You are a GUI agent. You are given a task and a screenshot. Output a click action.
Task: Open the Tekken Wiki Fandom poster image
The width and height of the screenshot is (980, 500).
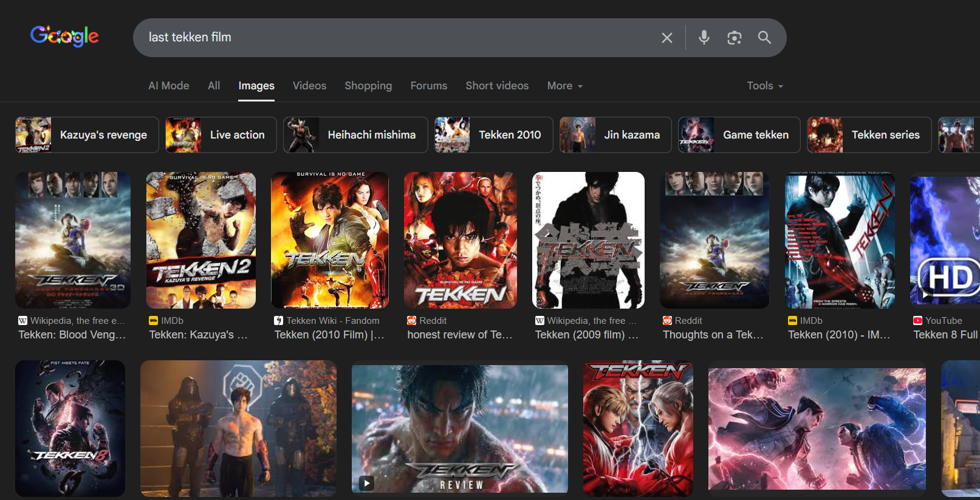tap(330, 240)
